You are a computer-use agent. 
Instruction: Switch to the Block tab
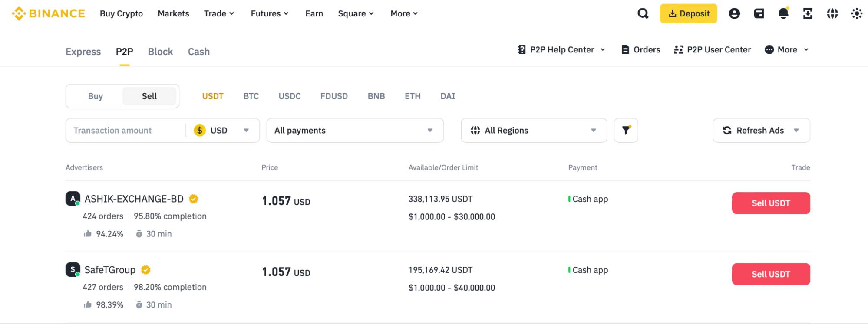pyautogui.click(x=160, y=52)
